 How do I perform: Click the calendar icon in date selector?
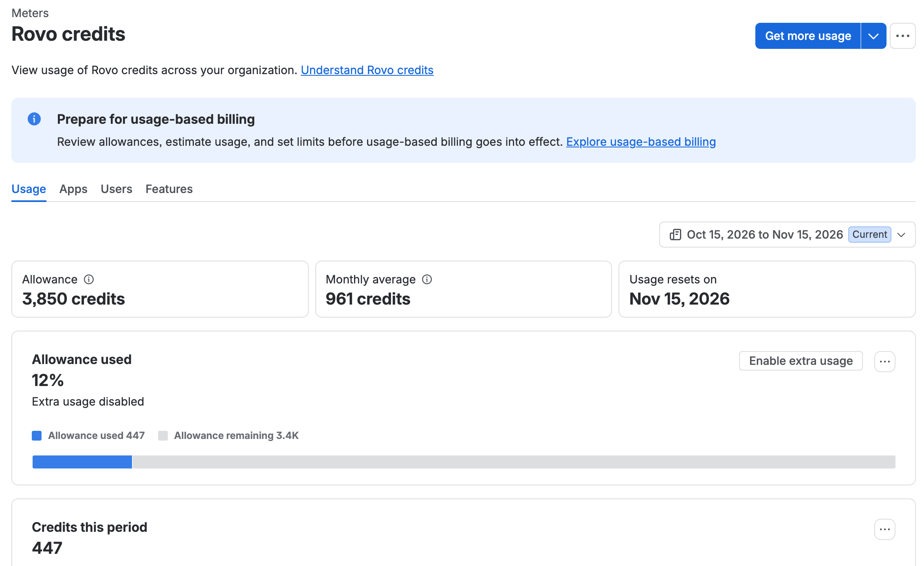pyautogui.click(x=675, y=235)
